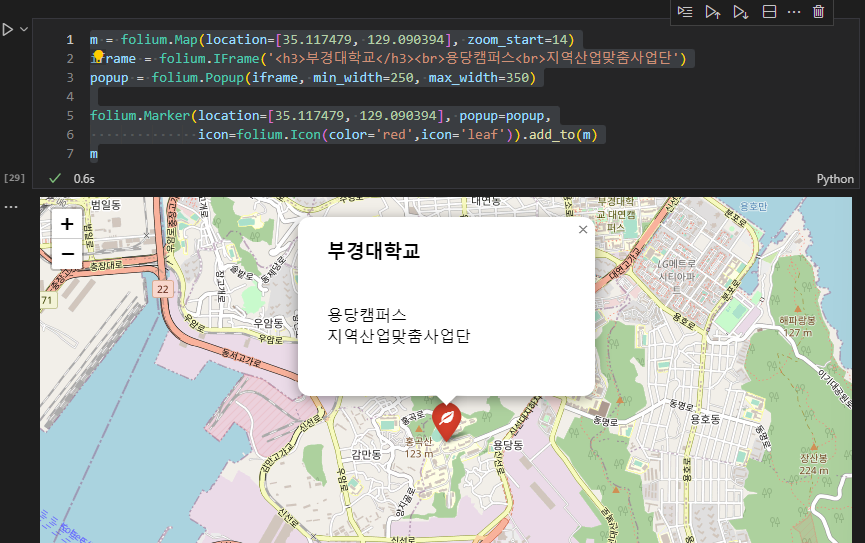Execute cell and below icon
Screen dimensions: 865x543
(x=740, y=12)
